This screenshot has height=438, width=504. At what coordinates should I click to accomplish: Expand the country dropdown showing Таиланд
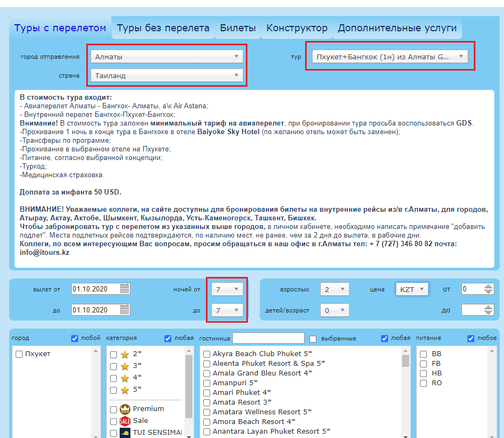tap(167, 75)
